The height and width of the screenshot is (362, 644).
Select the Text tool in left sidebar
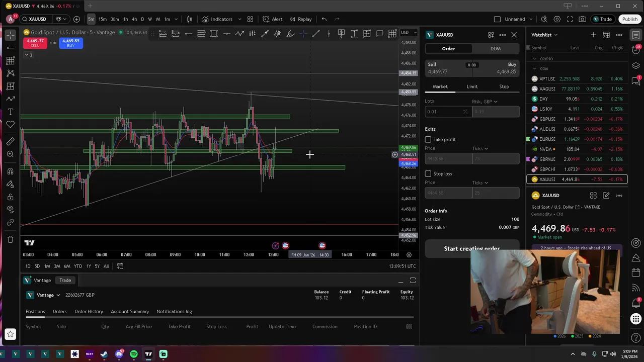[10, 112]
